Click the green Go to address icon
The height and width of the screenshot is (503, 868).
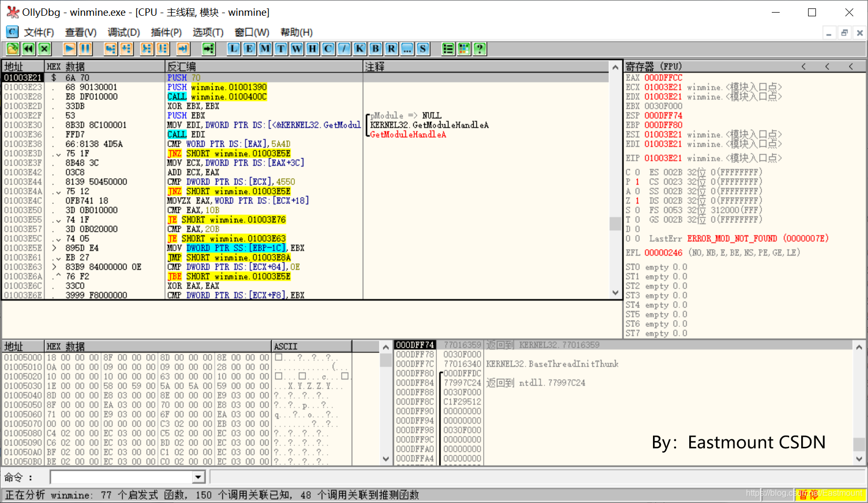click(209, 49)
